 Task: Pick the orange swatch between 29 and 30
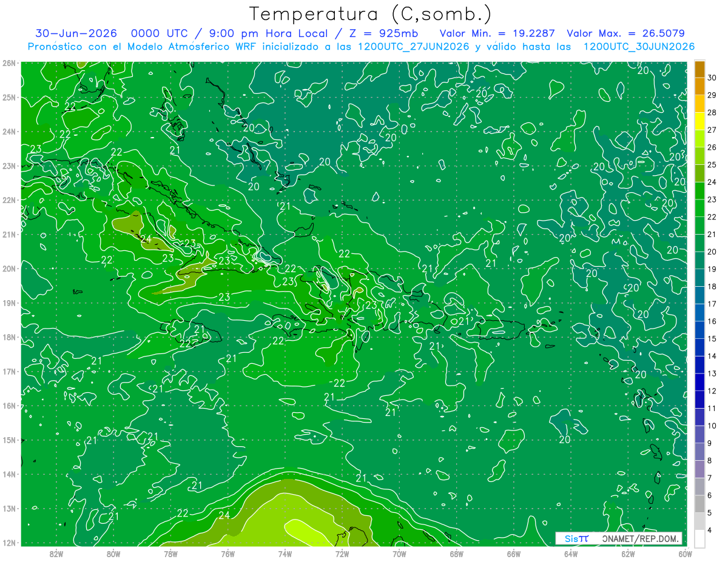pyautogui.click(x=699, y=86)
